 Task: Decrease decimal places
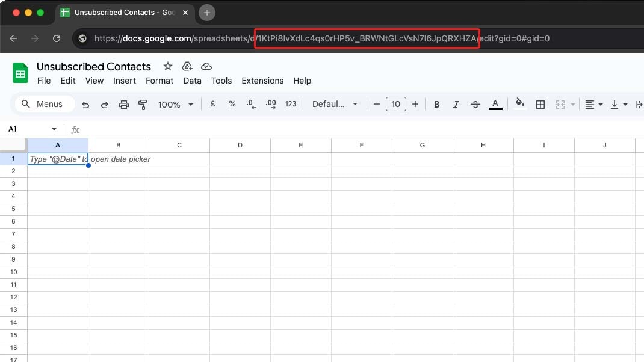(252, 104)
